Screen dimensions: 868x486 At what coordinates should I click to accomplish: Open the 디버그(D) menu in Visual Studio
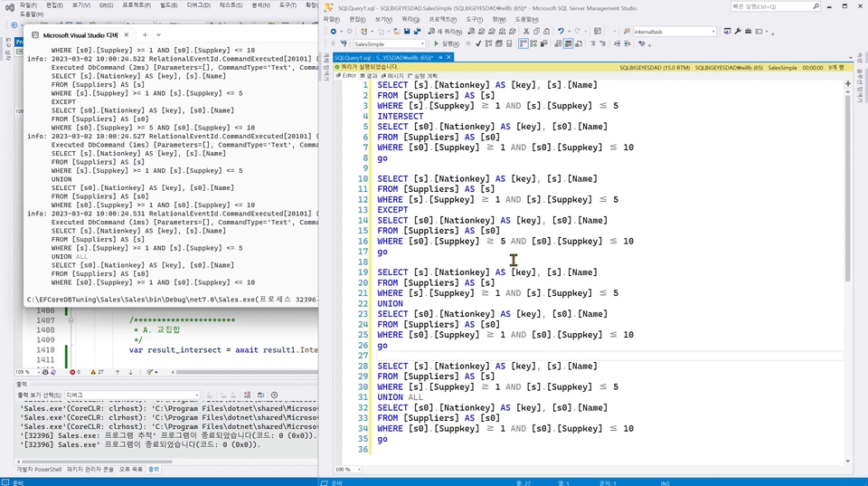198,5
